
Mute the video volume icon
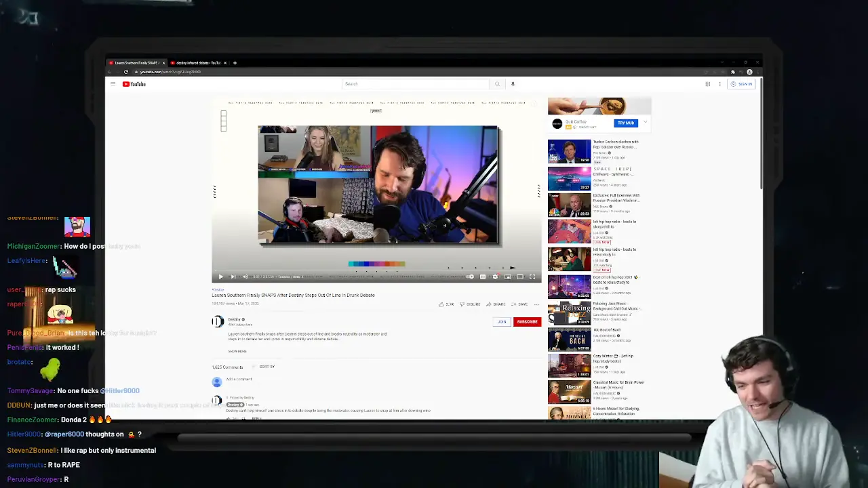245,277
